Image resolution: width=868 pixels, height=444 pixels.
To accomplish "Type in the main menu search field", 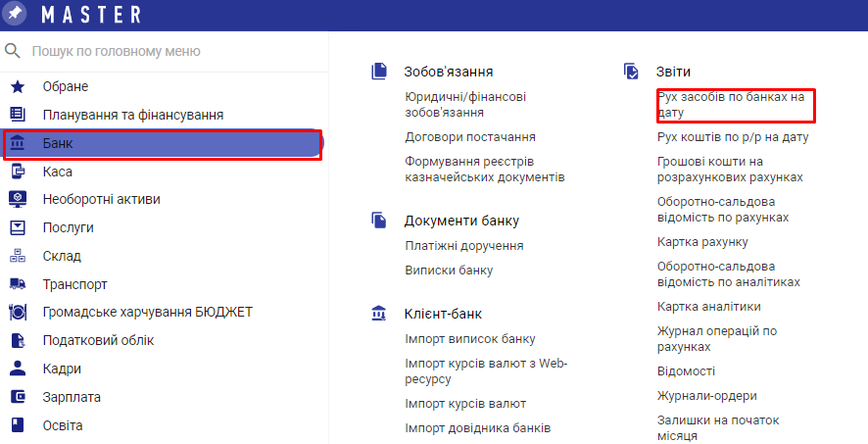I will coord(167,51).
